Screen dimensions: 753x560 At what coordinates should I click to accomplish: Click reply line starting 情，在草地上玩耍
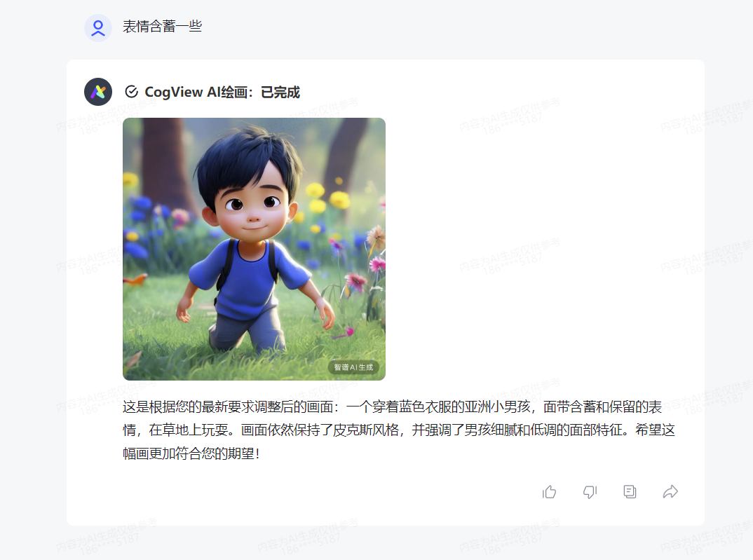(x=399, y=430)
